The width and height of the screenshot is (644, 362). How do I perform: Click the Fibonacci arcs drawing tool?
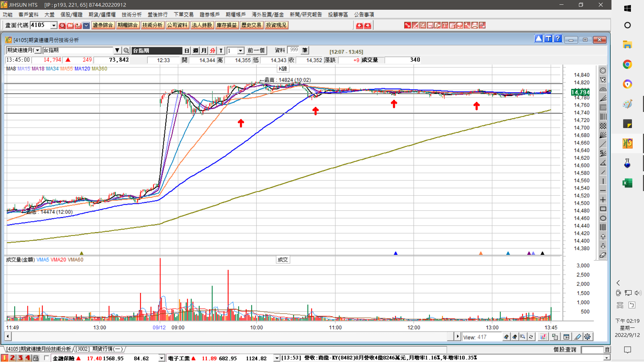(x=603, y=89)
